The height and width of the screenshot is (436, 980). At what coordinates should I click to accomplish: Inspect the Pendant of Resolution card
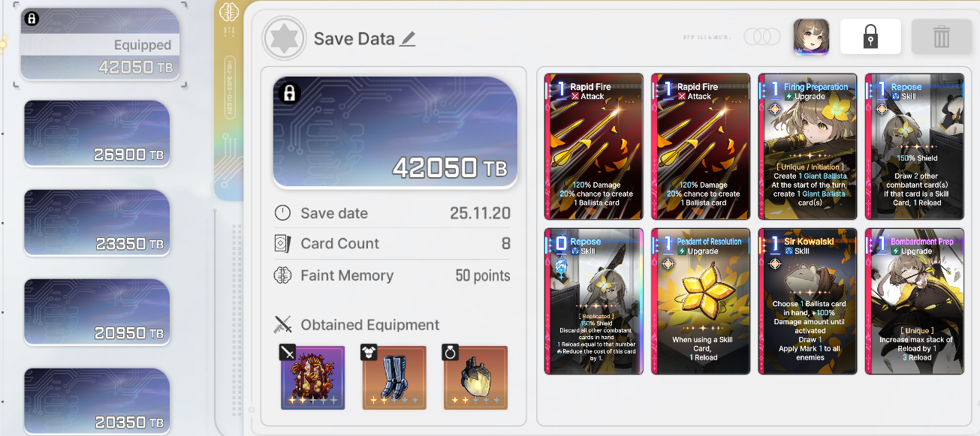coord(701,301)
